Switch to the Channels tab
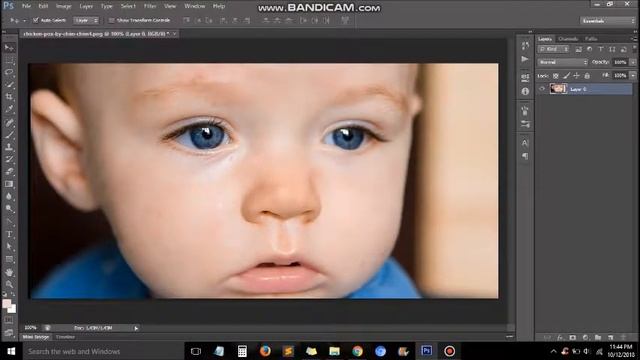Screen dimensions: 640x360 pos(568,39)
